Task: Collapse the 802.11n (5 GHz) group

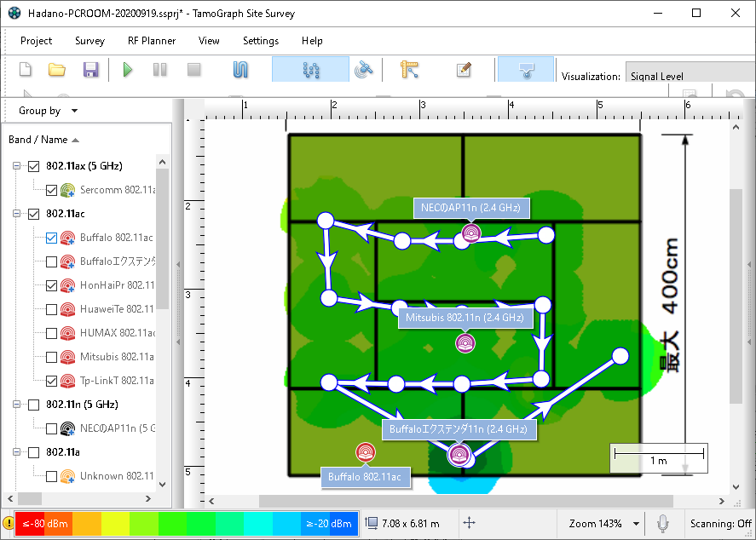Action: (16, 405)
